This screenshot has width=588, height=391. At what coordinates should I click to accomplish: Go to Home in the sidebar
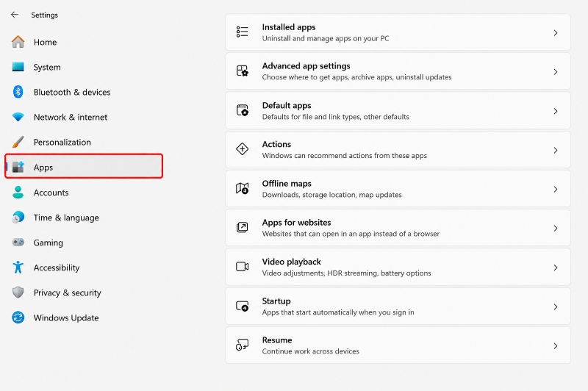coord(45,42)
